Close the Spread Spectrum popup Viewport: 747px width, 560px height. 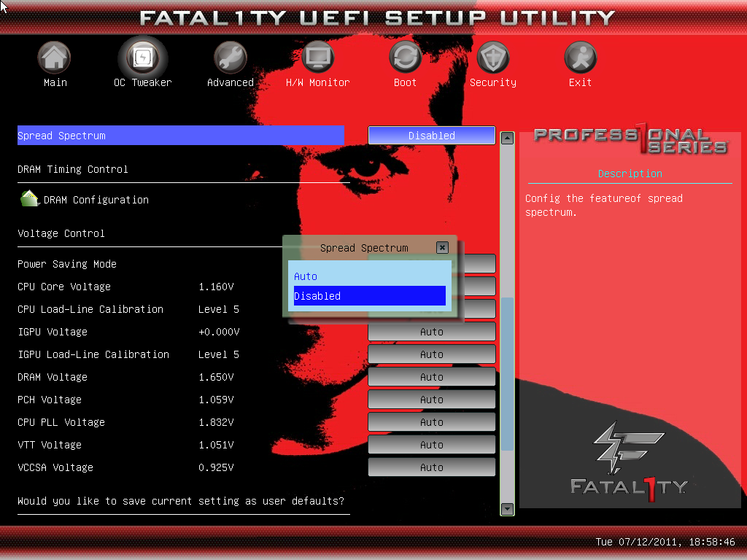[442, 248]
